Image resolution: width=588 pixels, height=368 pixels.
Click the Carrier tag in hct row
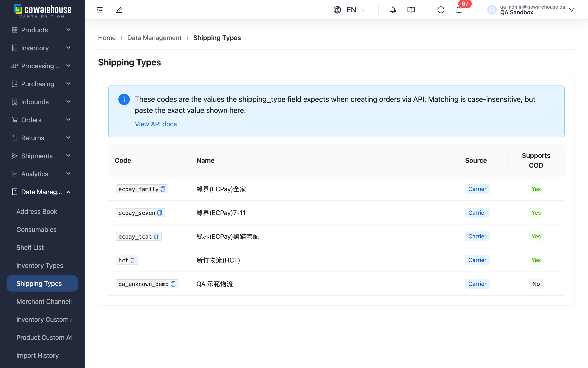[x=477, y=260]
